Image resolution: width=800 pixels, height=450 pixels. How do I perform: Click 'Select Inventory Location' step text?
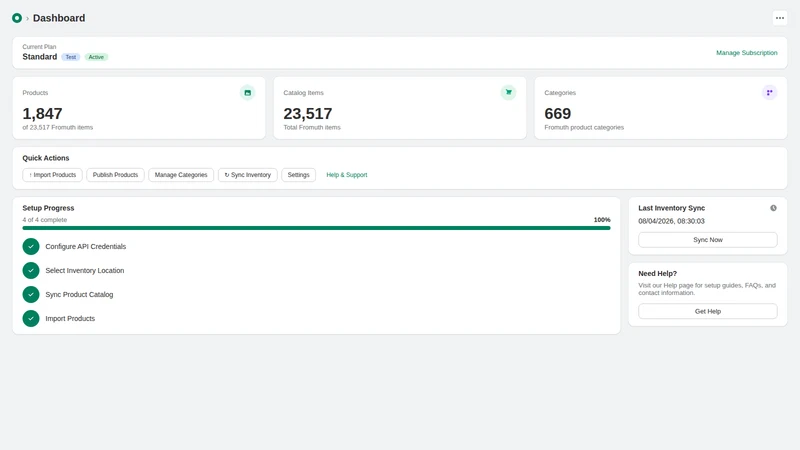(85, 270)
